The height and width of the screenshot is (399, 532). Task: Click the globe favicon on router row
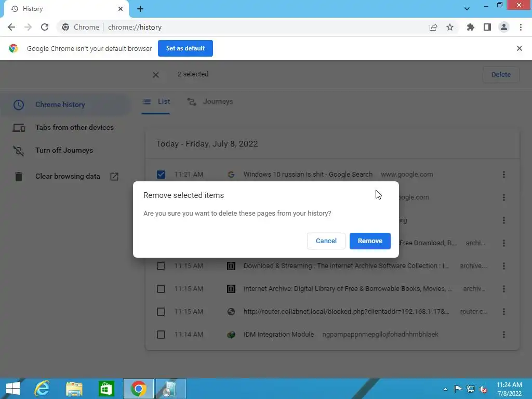point(231,312)
